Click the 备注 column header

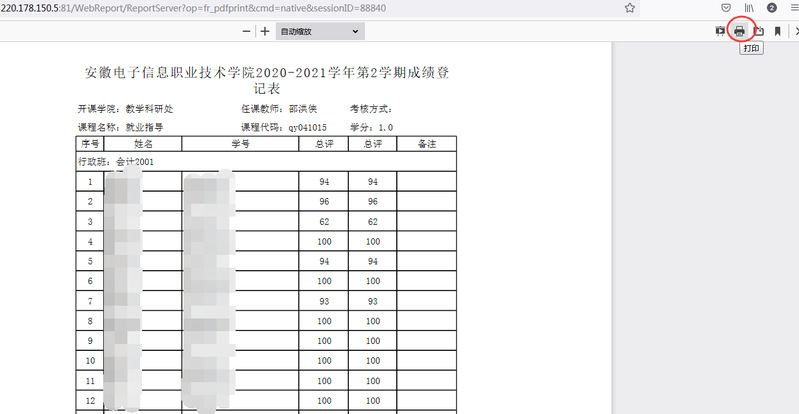[x=426, y=144]
